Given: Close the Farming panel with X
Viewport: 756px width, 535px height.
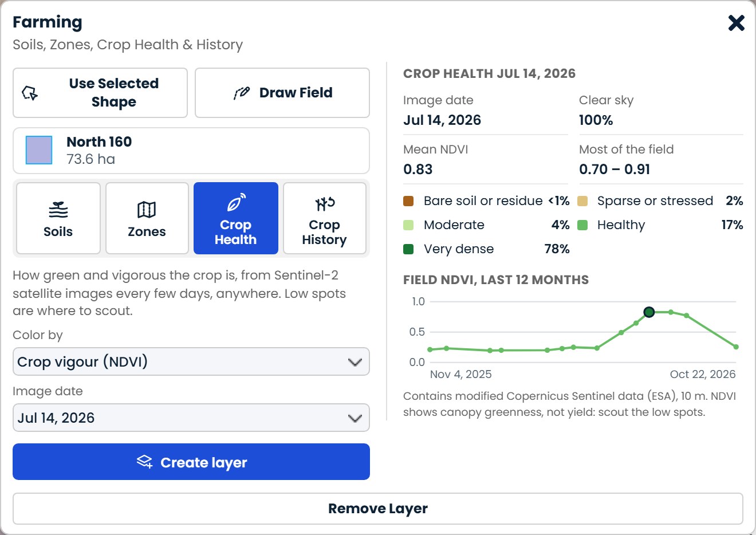Looking at the screenshot, I should click(736, 23).
